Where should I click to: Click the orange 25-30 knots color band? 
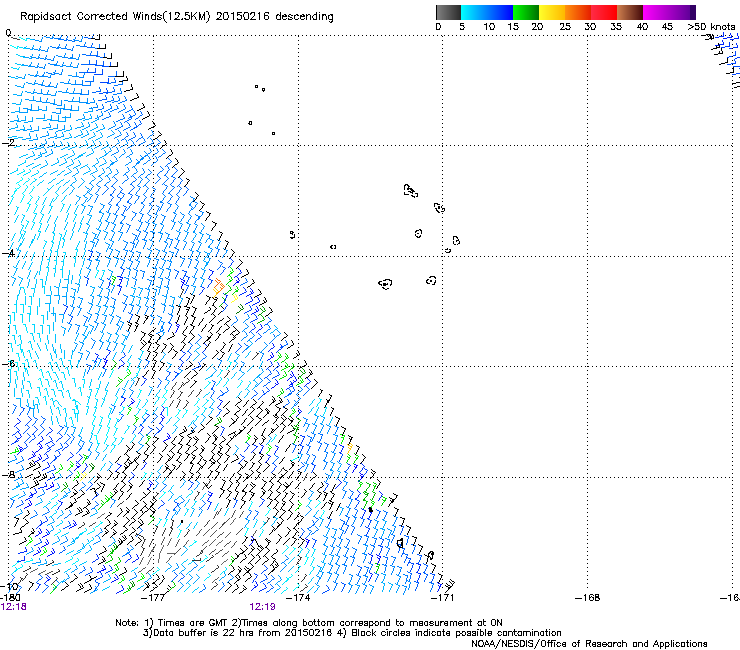pyautogui.click(x=578, y=12)
